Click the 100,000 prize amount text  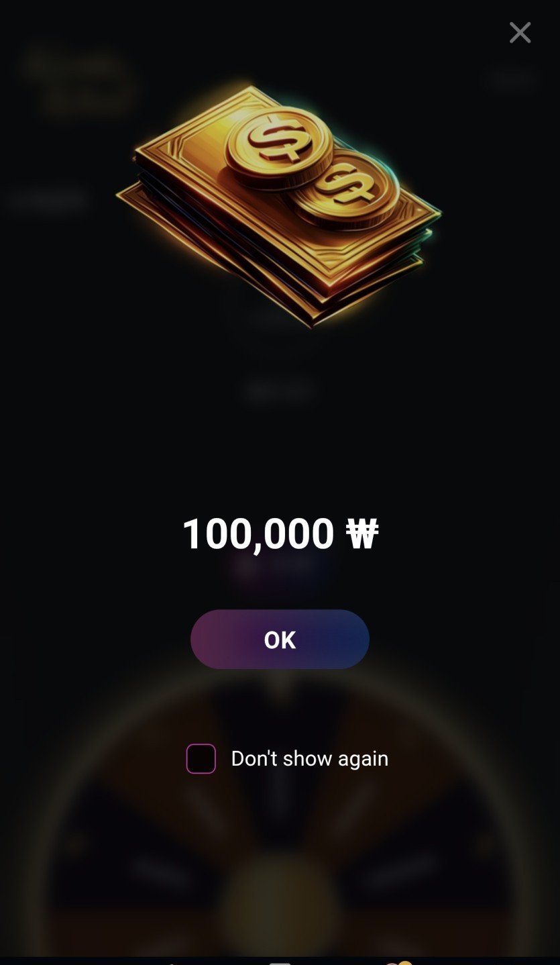coord(258,534)
